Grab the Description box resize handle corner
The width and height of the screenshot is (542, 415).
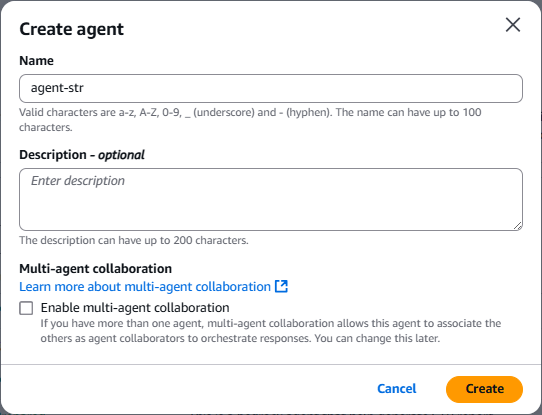click(x=517, y=226)
